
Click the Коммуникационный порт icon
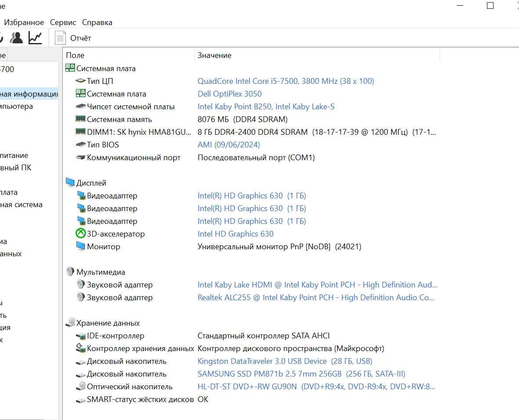(x=80, y=158)
